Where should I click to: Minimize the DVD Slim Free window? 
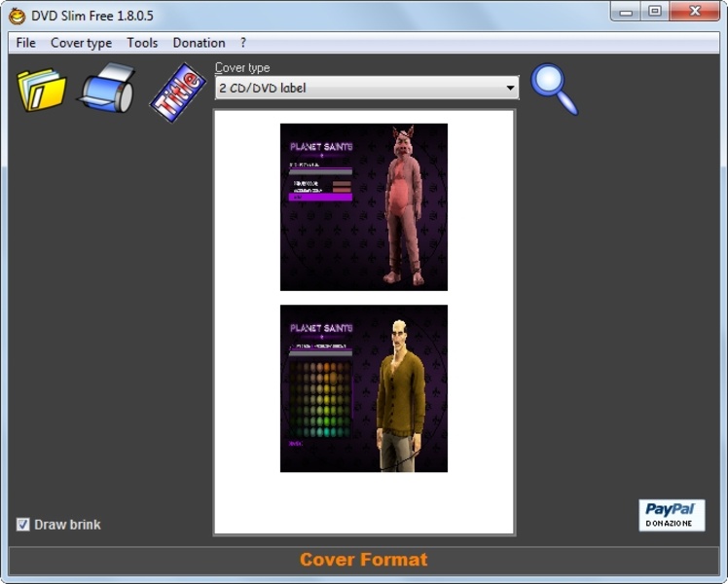click(x=626, y=12)
